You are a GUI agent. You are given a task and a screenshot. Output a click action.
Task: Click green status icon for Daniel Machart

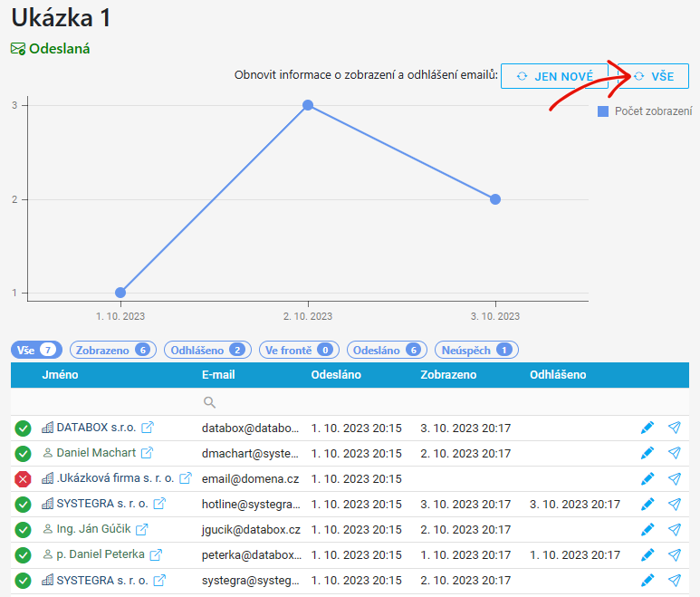pyautogui.click(x=23, y=454)
